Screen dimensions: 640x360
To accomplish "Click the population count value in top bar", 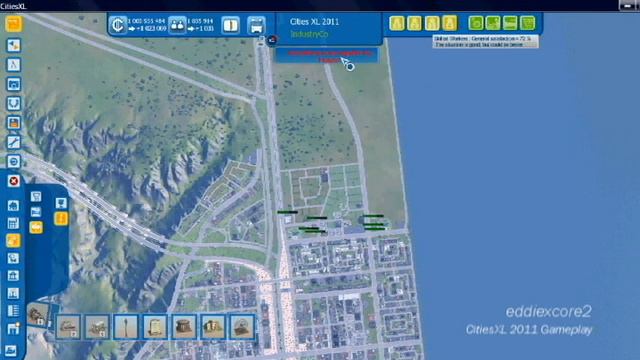I will tap(200, 21).
